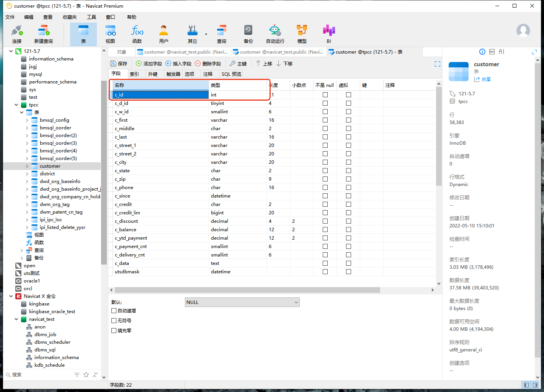
Task: Enable 不是 null for c_first field
Action: click(x=325, y=120)
